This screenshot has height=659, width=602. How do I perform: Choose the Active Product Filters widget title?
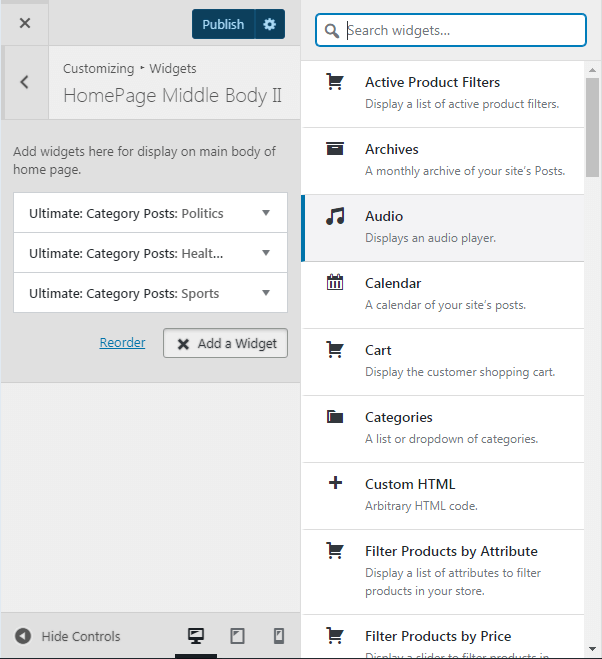433,82
